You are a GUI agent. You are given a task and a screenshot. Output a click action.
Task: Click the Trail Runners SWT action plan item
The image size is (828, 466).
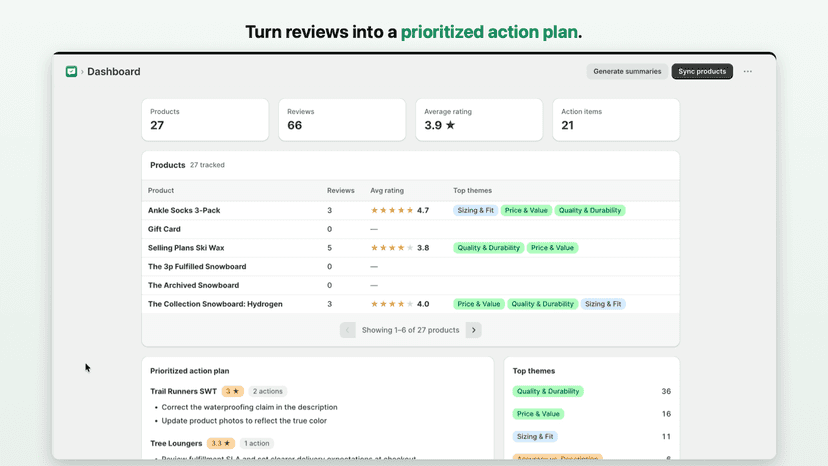pos(183,392)
